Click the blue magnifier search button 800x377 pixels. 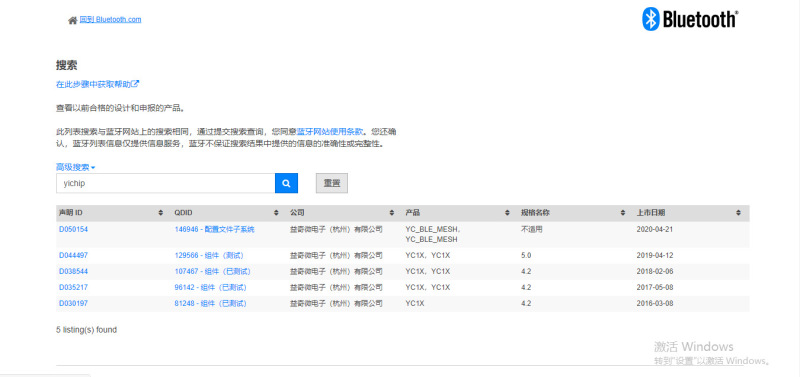coord(286,183)
